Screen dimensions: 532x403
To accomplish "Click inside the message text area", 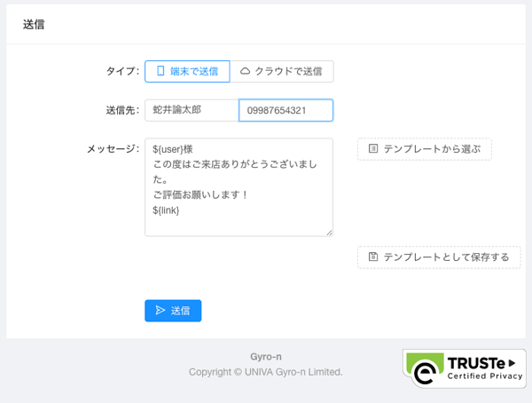I will [239, 187].
